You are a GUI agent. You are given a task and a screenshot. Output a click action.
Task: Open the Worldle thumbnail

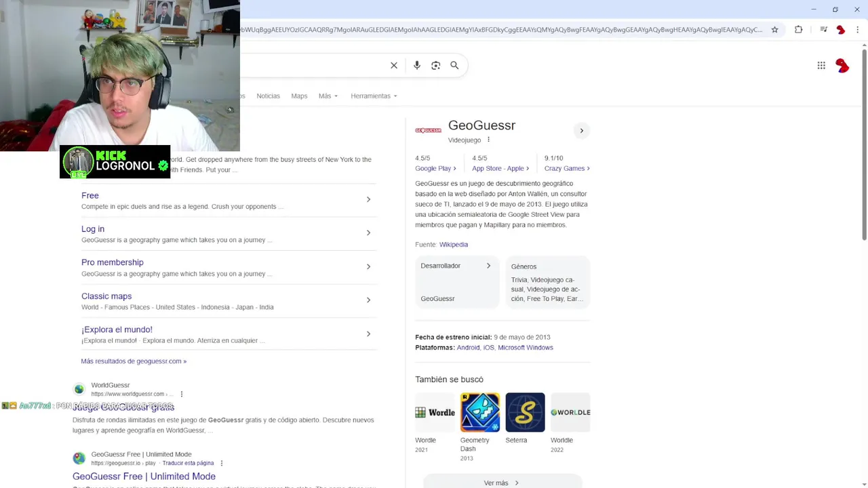click(570, 412)
